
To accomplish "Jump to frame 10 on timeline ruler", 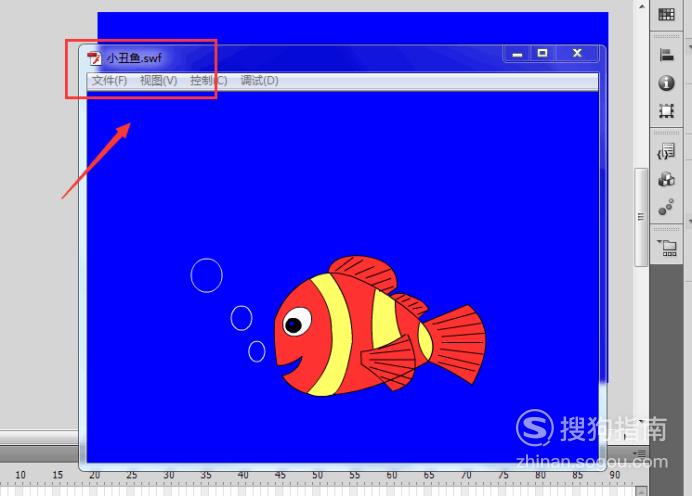I will pos(20,475).
